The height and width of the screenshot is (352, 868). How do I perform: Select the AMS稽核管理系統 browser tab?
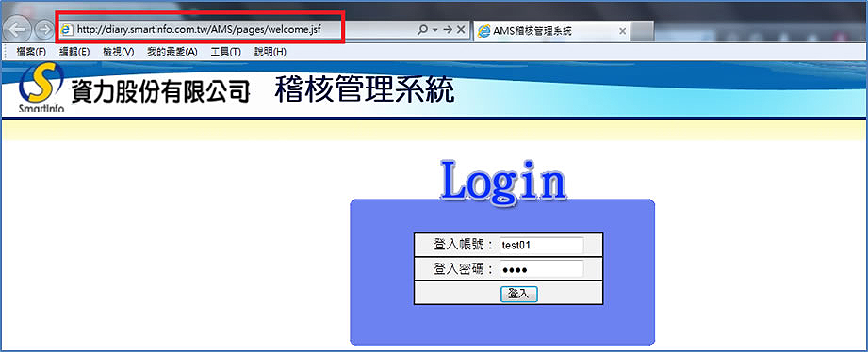[x=551, y=31]
